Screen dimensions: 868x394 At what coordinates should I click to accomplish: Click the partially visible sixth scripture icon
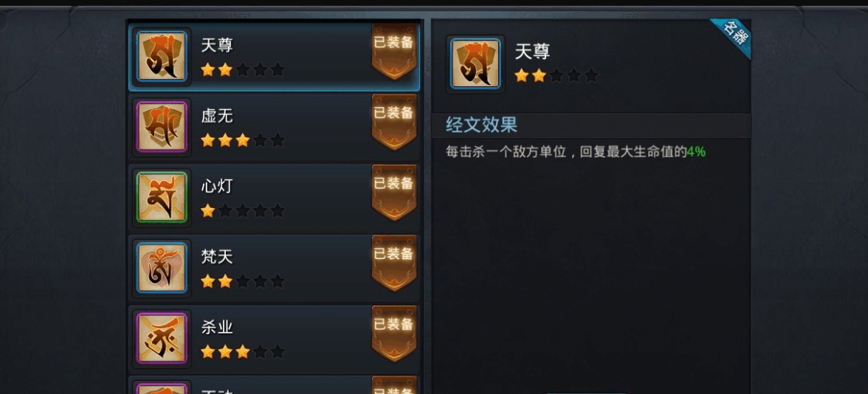[x=162, y=388]
